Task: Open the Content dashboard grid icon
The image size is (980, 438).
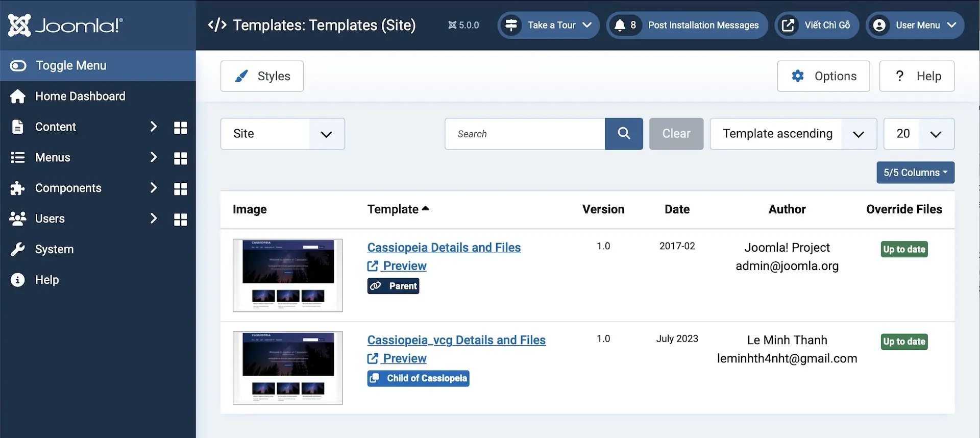Action: 180,128
